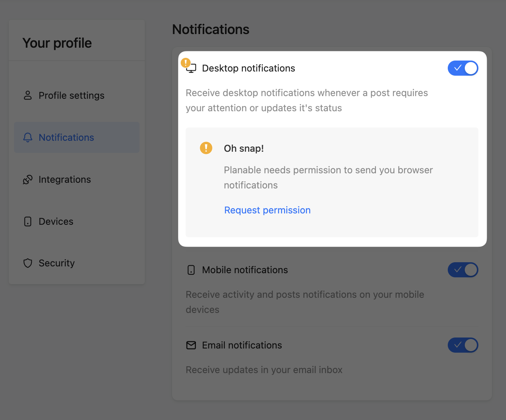Turn off the Mobile notifications switch
Screen dimensions: 506x420
pyautogui.click(x=463, y=270)
